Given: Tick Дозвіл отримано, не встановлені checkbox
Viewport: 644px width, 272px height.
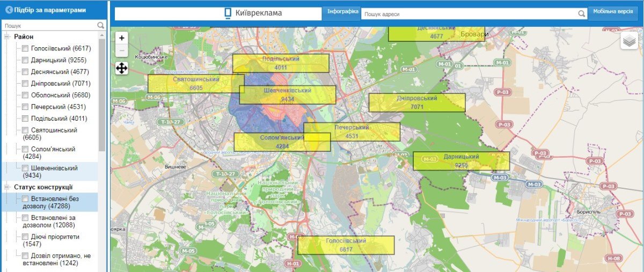Looking at the screenshot, I should (x=25, y=255).
